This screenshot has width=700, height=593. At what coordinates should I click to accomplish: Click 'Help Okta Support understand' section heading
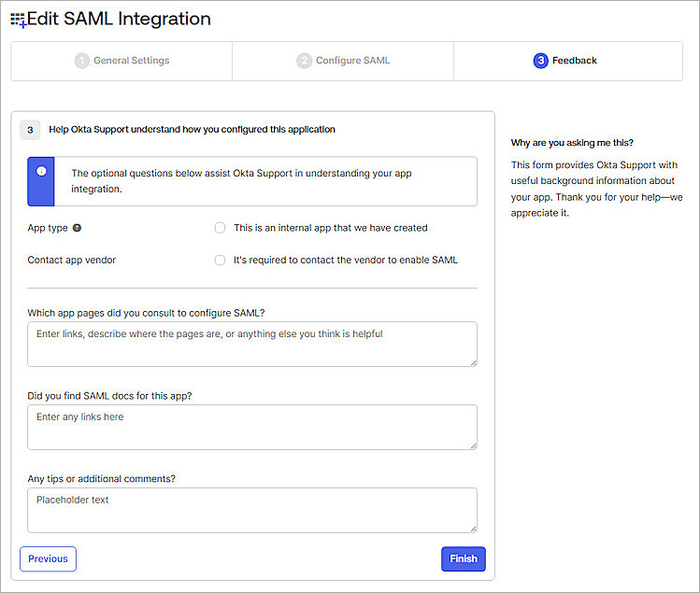click(x=192, y=130)
